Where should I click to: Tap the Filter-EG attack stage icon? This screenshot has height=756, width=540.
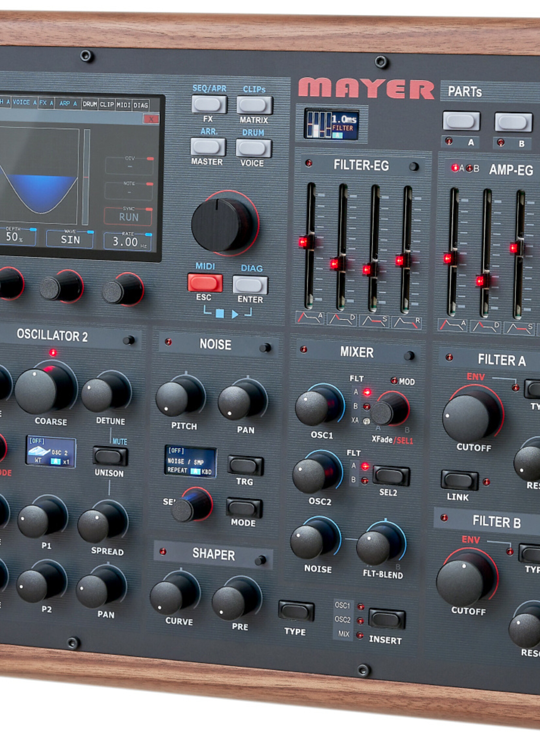310,318
